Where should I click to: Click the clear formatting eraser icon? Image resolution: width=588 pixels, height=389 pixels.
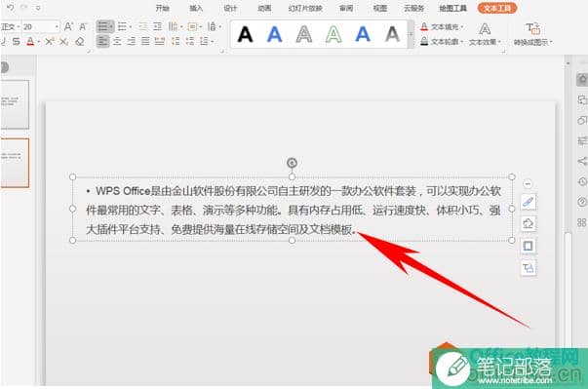[80, 42]
